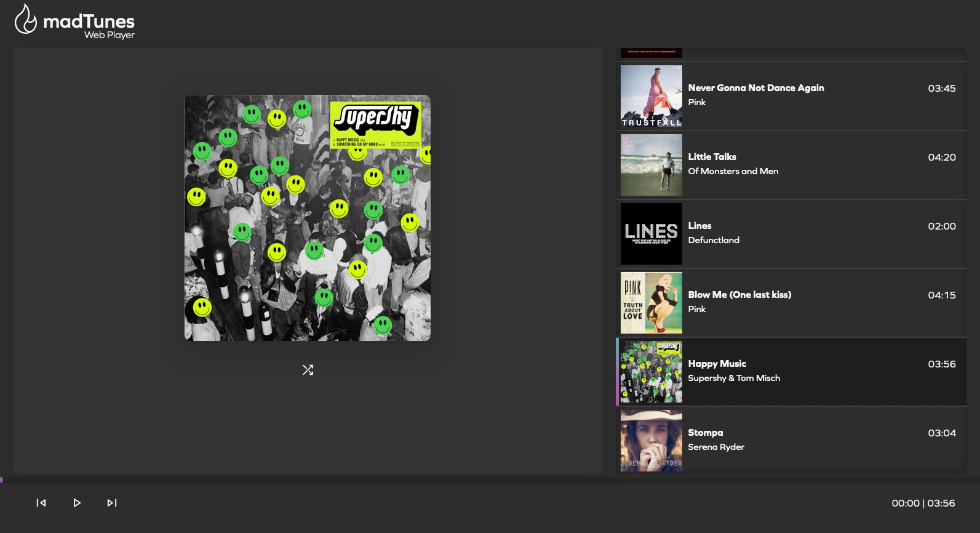Click the partially visible top playlist cover
Screen dimensions: 980x533
pos(651,53)
